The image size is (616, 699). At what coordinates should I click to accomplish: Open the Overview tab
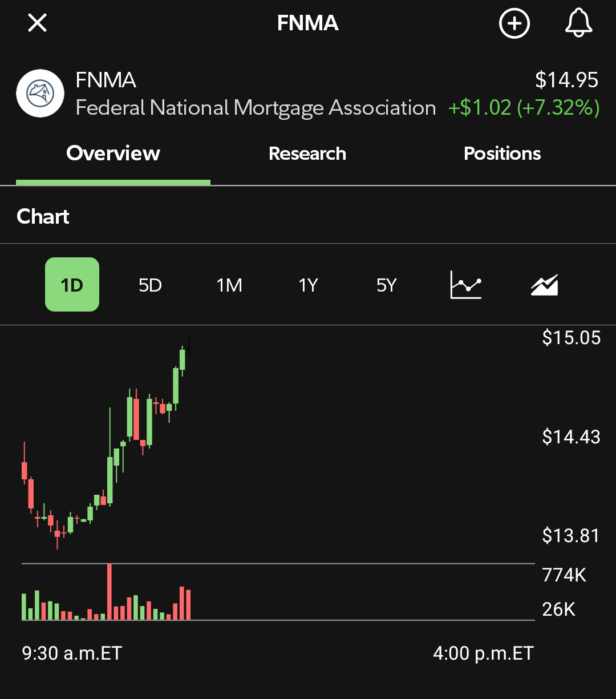tap(113, 153)
